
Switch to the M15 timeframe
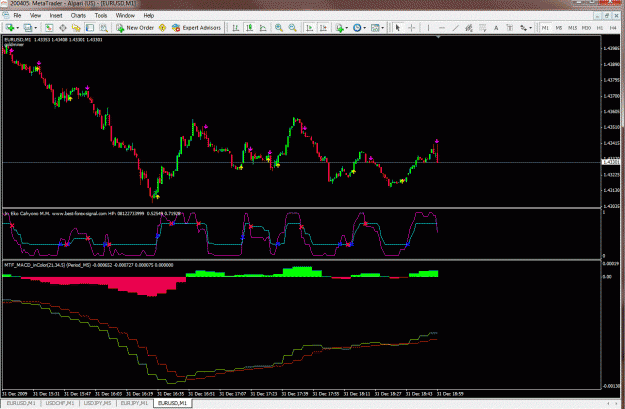coord(572,28)
